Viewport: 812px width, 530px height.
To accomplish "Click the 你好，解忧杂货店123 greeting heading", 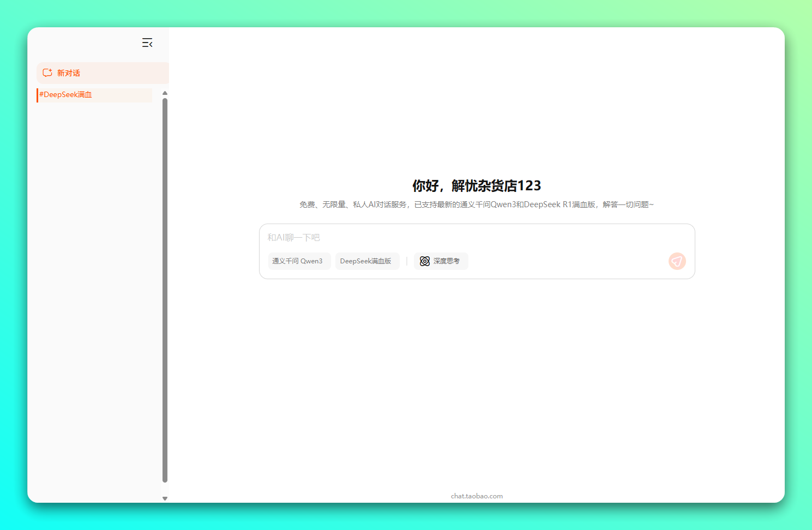I will [x=477, y=186].
